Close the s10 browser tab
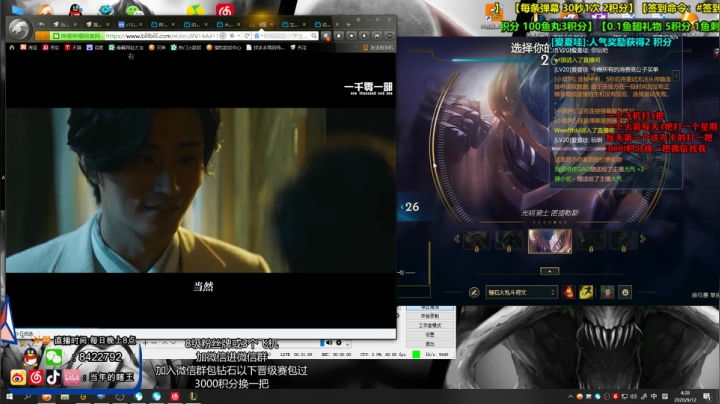The height and width of the screenshot is (404, 720). point(140,24)
